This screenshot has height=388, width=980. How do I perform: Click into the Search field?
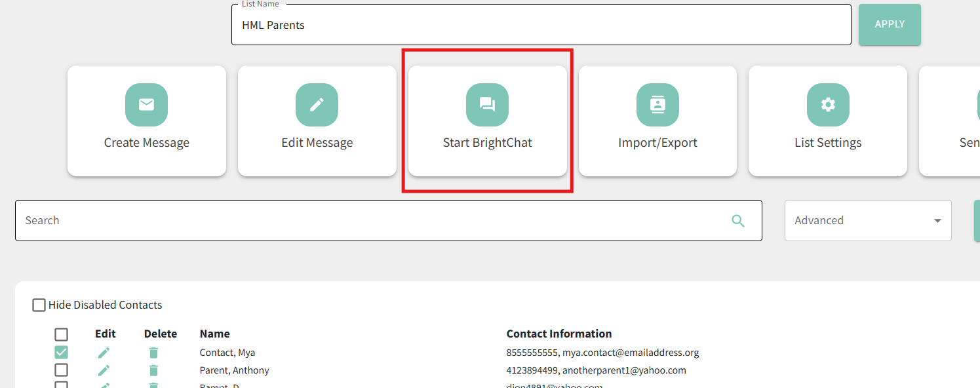[389, 220]
